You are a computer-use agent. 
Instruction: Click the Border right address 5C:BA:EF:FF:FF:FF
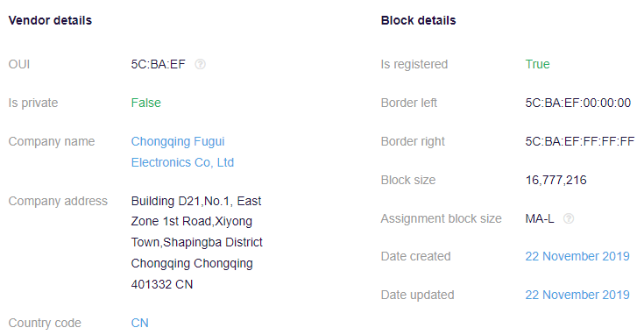(579, 141)
